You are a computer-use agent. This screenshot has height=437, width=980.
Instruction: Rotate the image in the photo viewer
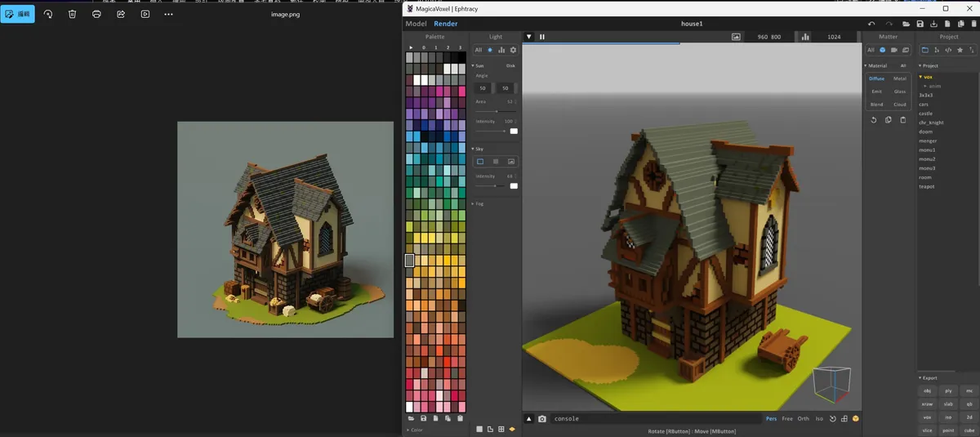click(x=48, y=14)
